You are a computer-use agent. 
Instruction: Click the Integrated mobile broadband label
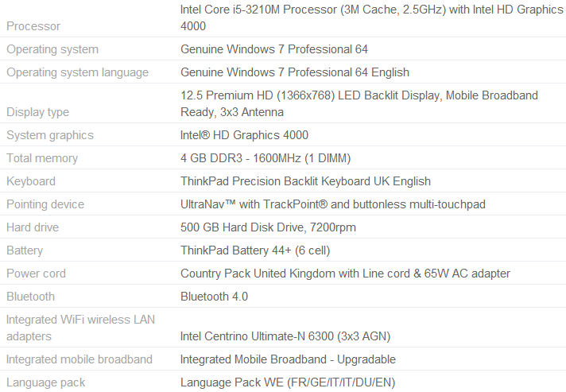pos(79,360)
